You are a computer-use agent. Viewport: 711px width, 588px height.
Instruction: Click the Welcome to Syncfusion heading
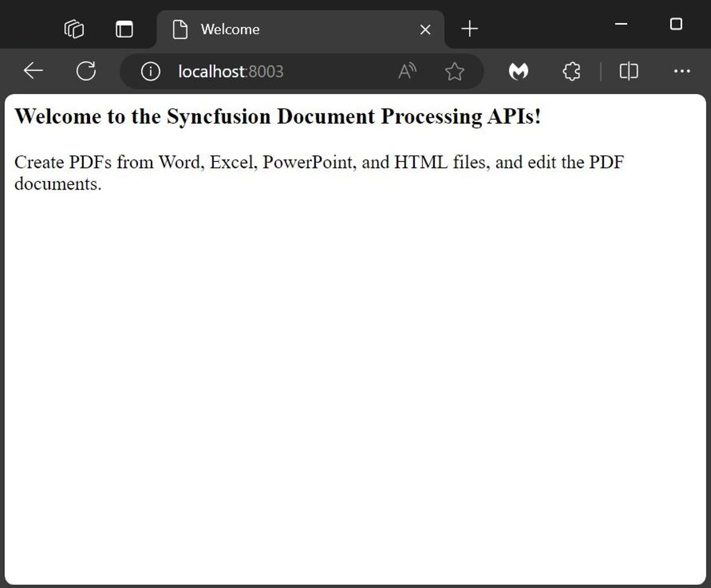[x=278, y=116]
